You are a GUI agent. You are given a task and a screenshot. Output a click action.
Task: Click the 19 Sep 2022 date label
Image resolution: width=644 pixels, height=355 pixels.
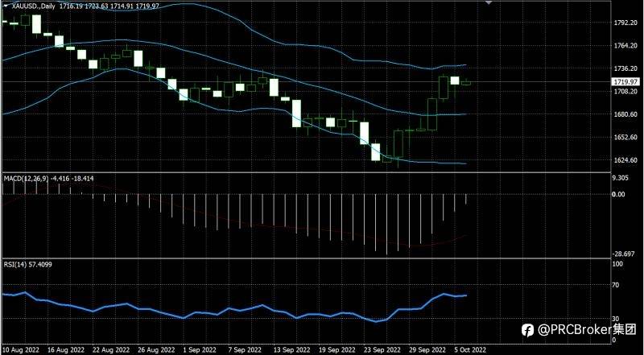point(336,349)
